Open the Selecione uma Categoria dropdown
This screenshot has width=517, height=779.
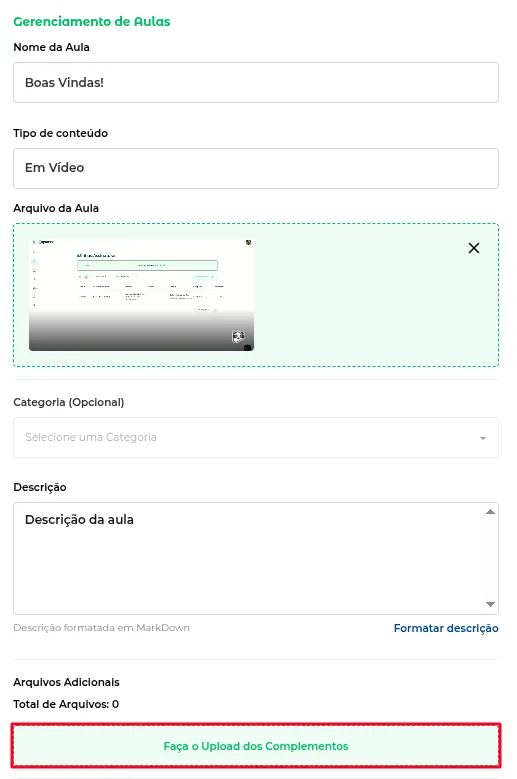(x=256, y=437)
